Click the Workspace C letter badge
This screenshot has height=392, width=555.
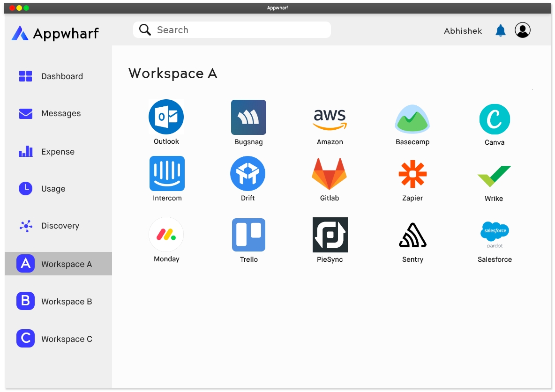point(25,338)
